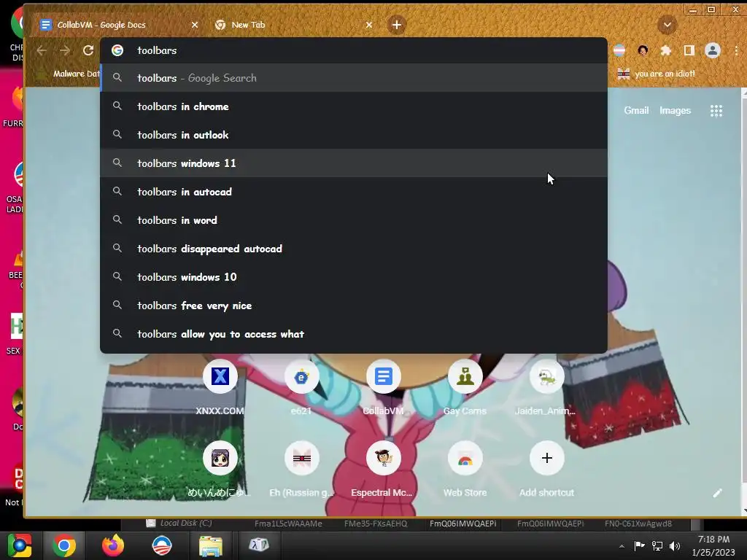Select the Local Disk (C:) taskbar item

point(179,524)
